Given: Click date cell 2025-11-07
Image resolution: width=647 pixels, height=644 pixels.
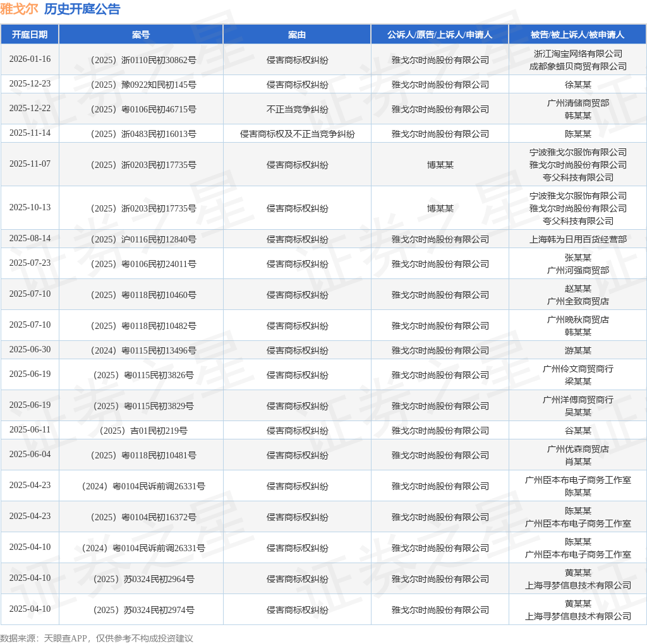Looking at the screenshot, I should 30,164.
